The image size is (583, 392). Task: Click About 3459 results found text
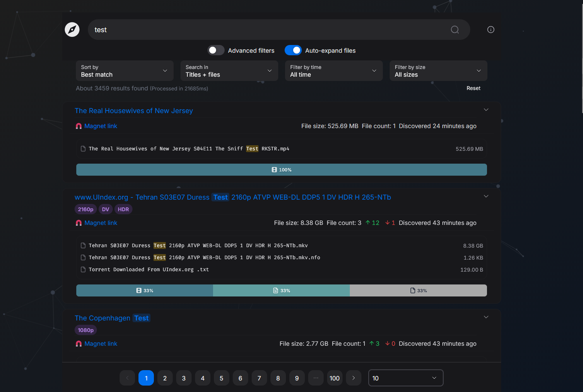pos(112,88)
